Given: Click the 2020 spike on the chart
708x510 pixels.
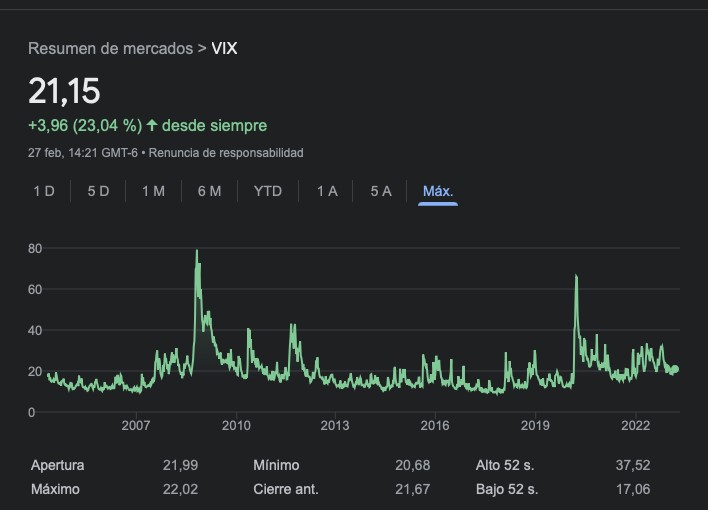Looking at the screenshot, I should [576, 276].
